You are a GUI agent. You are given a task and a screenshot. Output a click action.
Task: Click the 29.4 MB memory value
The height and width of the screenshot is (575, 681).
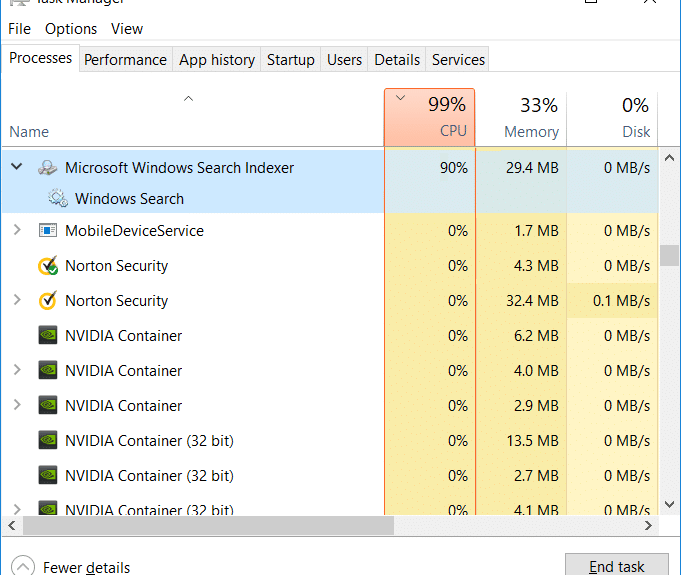(532, 168)
